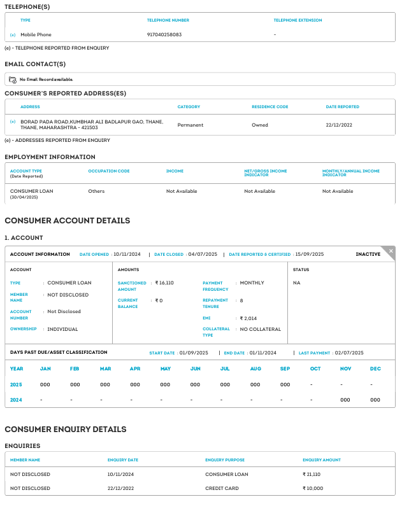Click the no email record folder icon
Image resolution: width=402 pixels, height=532 pixels.
coord(13,80)
